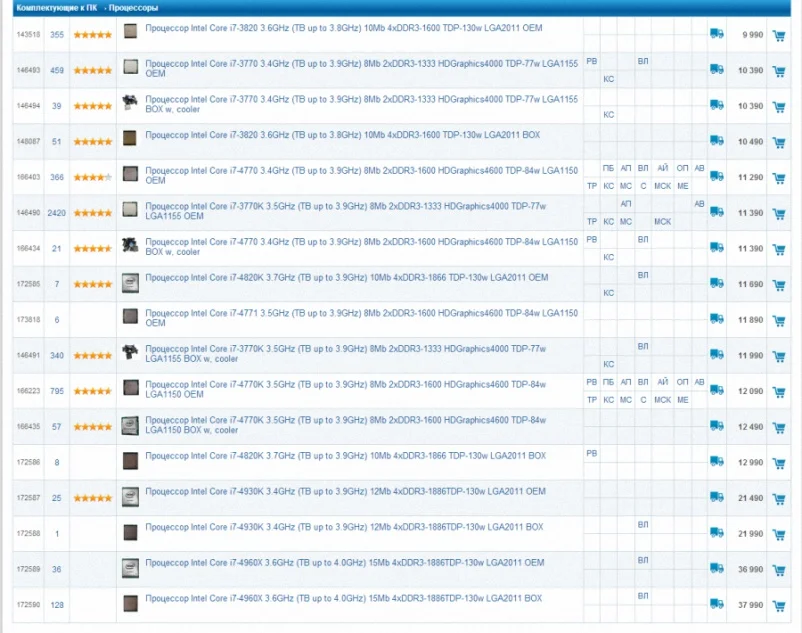Click delivery truck icon for item 146493
This screenshot has width=802, height=633.
(717, 69)
